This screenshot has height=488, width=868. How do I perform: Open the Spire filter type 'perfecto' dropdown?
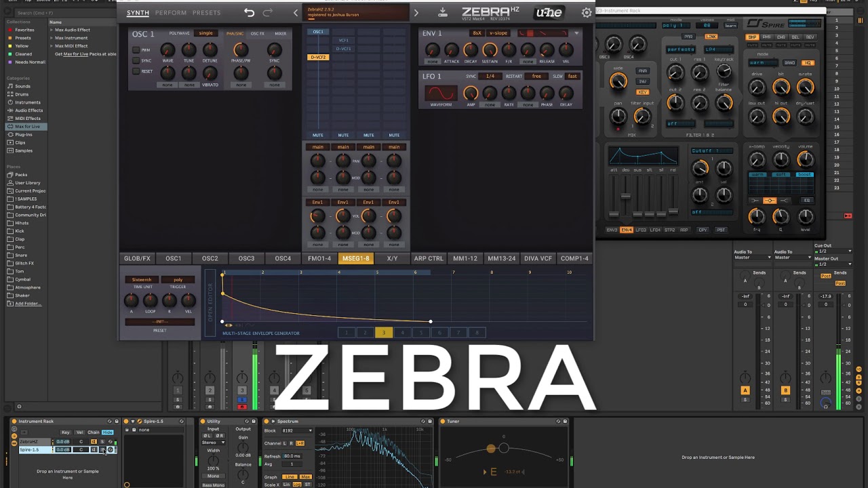click(681, 49)
